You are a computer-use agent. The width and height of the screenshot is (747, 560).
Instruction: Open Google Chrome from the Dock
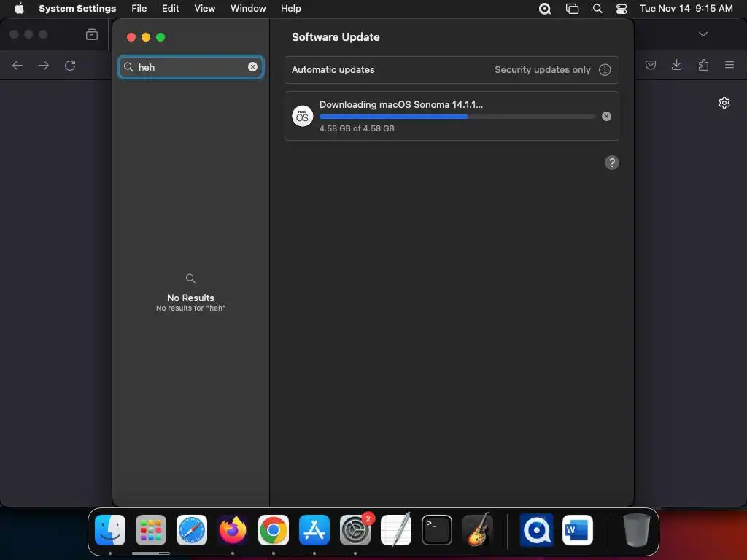point(274,529)
